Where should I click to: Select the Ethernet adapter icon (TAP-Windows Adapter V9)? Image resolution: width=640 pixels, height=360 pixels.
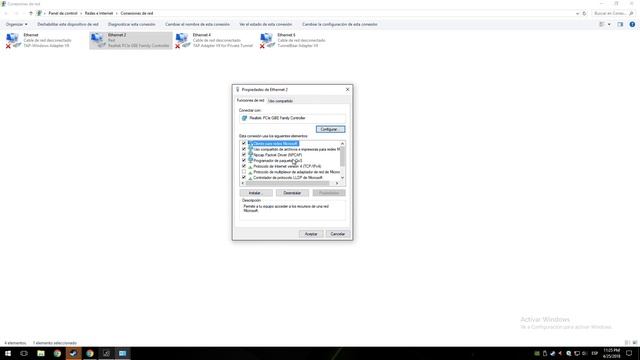point(13,40)
